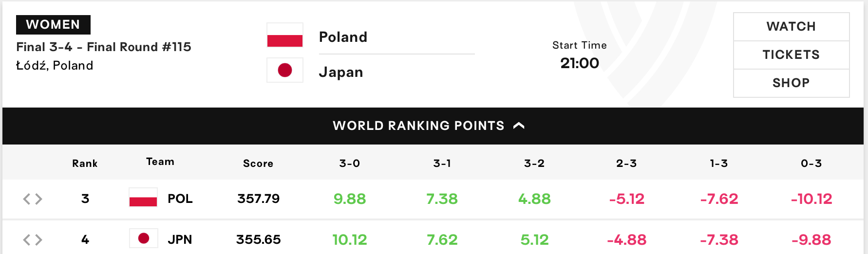Screen dimensions: 868x254
Task: Click the Final 3-4 Final Round #115 title
Action: coord(104,47)
